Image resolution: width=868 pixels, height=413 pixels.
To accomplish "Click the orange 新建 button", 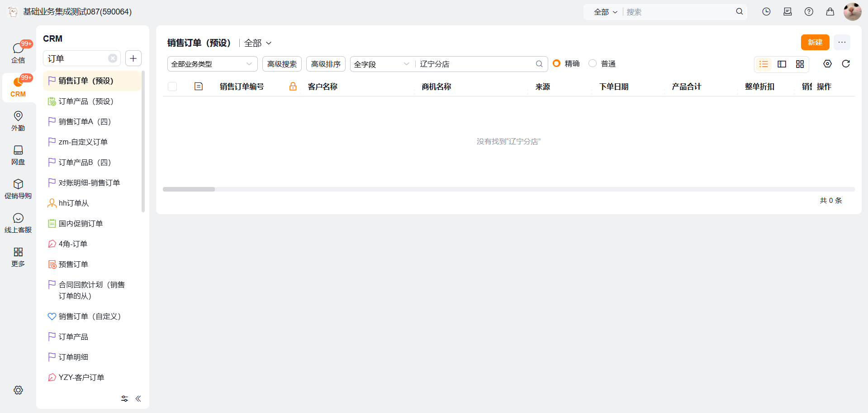I will [x=815, y=43].
